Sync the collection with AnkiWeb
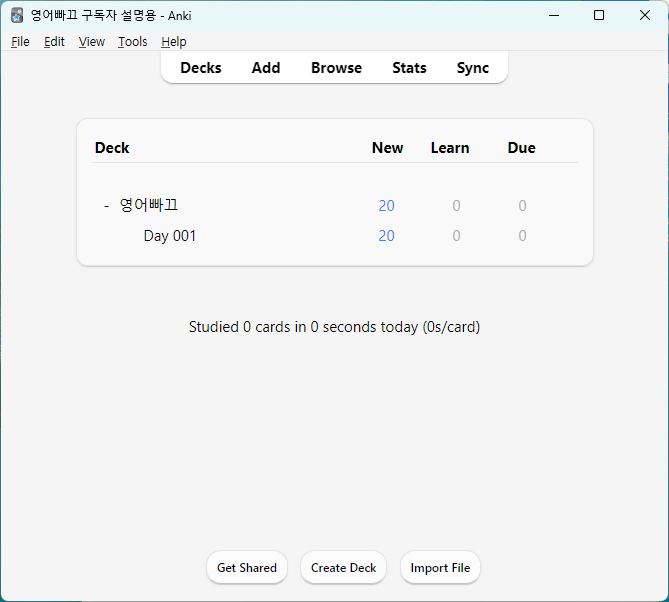This screenshot has width=669, height=602. [473, 68]
